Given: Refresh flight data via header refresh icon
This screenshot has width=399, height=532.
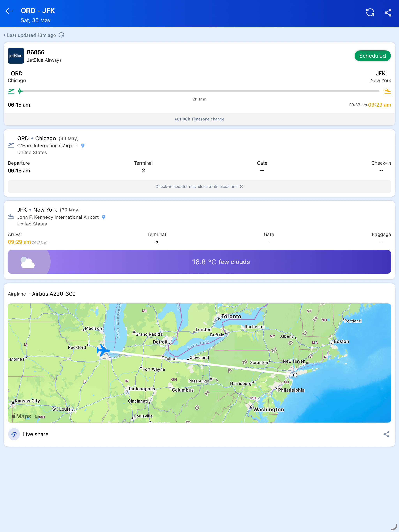Looking at the screenshot, I should (x=370, y=12).
